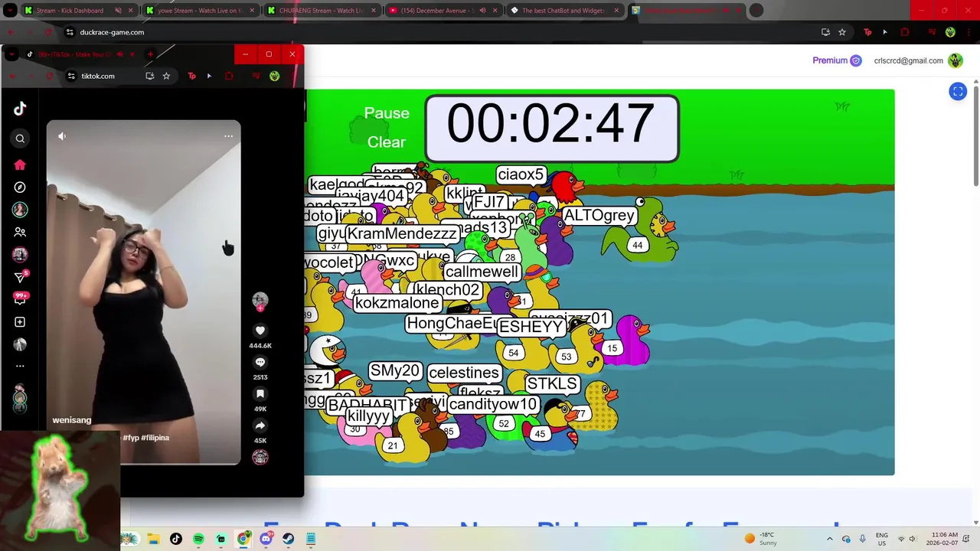Viewport: 980px width, 551px height.
Task: Switch ENG US keyboard language
Action: [x=881, y=539]
